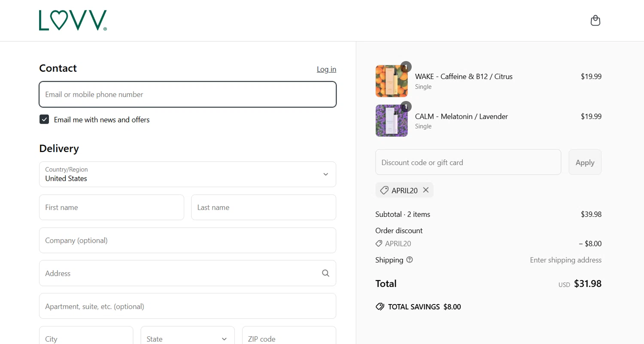
Task: Click the Delivery section heading
Action: tap(59, 149)
